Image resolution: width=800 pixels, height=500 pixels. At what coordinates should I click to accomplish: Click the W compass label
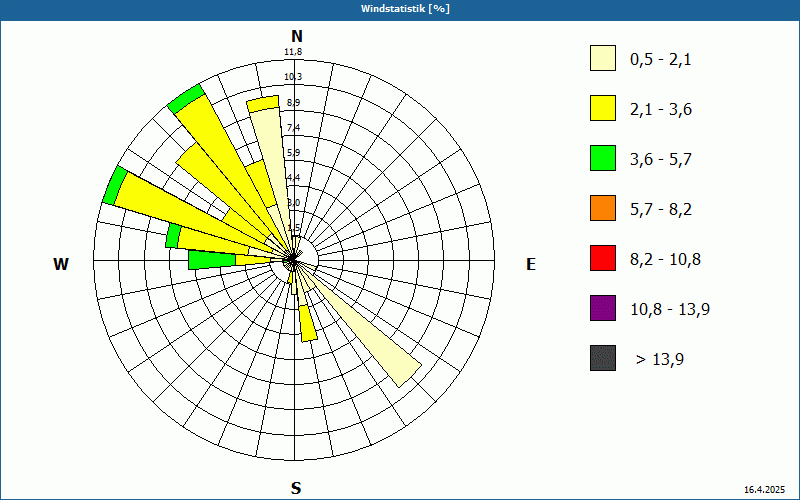click(x=61, y=264)
